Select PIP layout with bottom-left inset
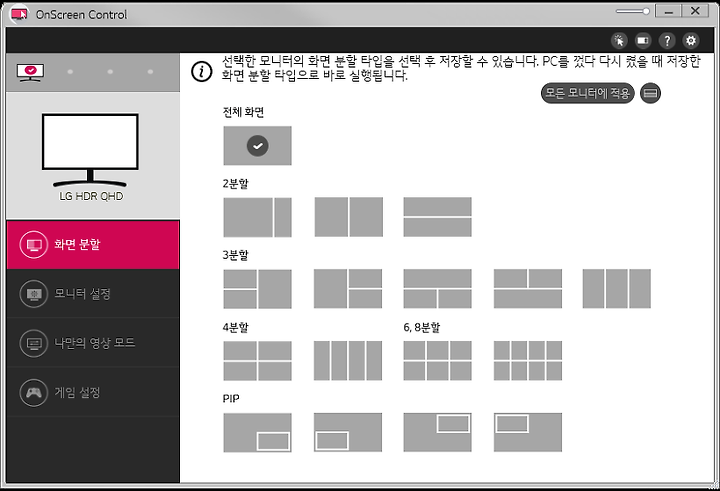720x491 pixels. pyautogui.click(x=348, y=433)
